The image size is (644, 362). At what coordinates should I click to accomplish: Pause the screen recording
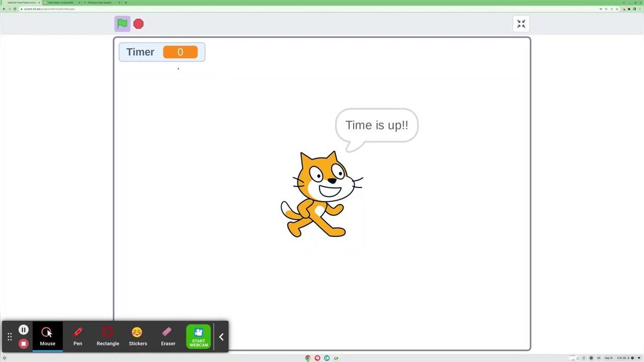coord(24,330)
